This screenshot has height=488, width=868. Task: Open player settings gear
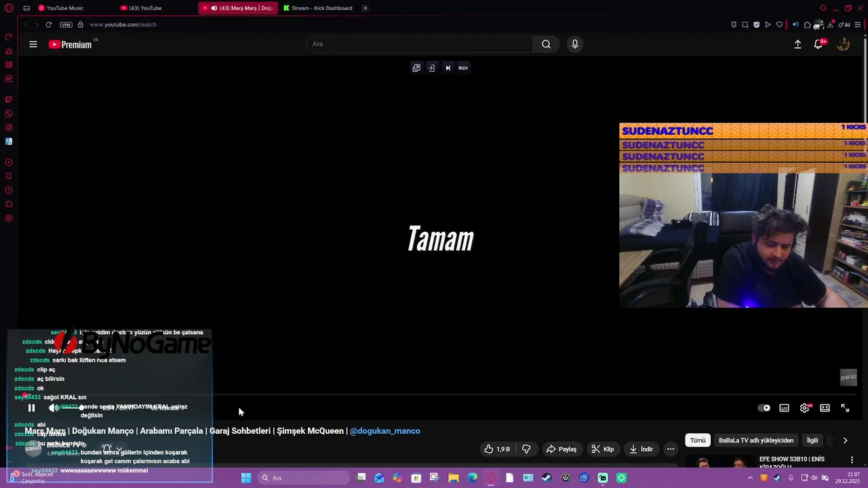(x=804, y=408)
